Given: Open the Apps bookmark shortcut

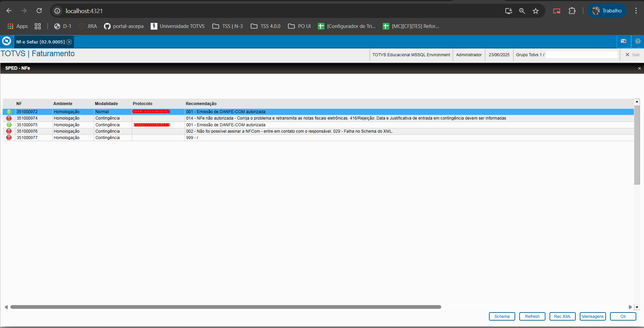Looking at the screenshot, I should (18, 26).
